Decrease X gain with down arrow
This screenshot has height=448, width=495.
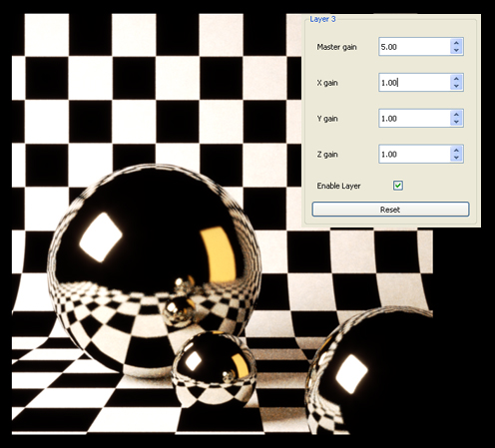point(456,86)
